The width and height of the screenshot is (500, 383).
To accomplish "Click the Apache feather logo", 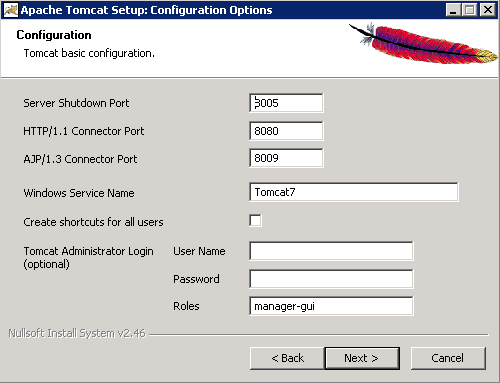I will point(423,44).
